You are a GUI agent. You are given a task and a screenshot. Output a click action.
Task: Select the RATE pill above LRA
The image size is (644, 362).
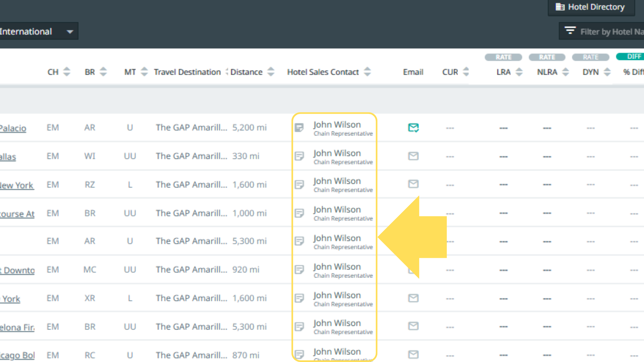[x=503, y=57]
